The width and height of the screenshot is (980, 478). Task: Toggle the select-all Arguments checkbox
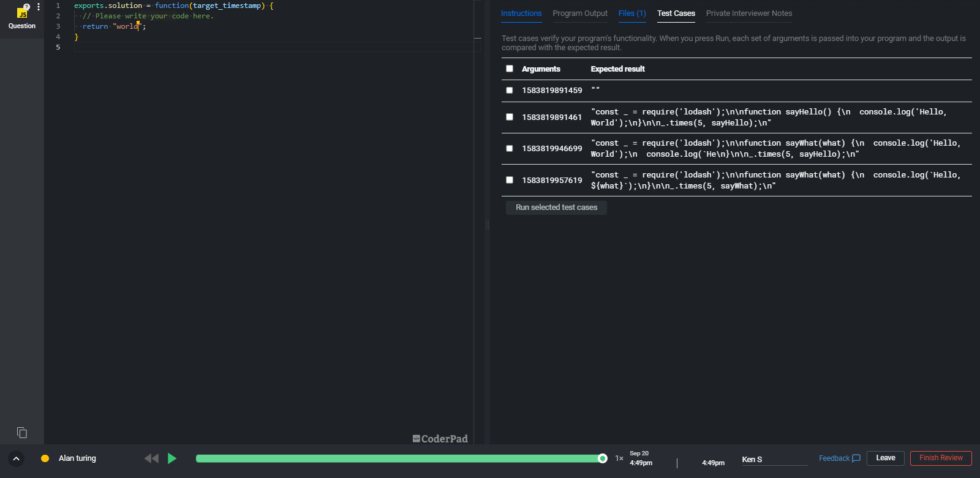pos(510,69)
